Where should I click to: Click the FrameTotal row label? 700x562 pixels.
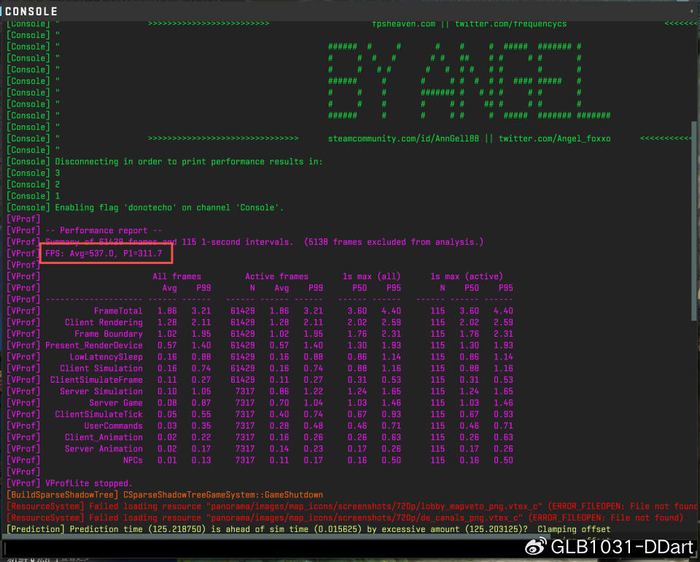tap(118, 311)
